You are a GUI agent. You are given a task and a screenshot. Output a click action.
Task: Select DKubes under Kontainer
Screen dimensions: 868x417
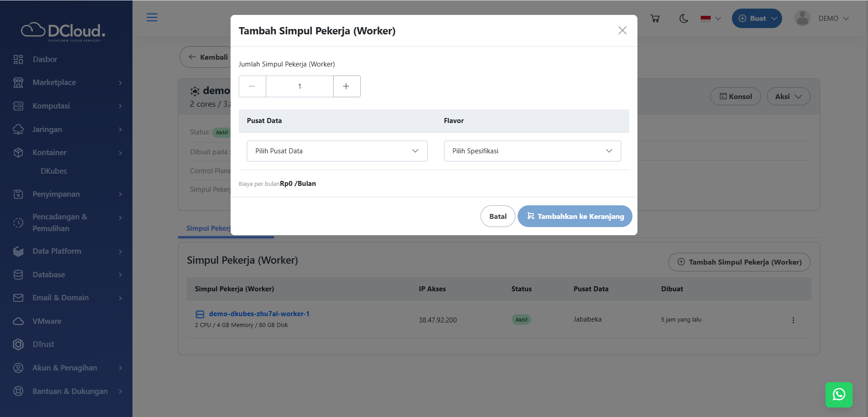(x=54, y=171)
